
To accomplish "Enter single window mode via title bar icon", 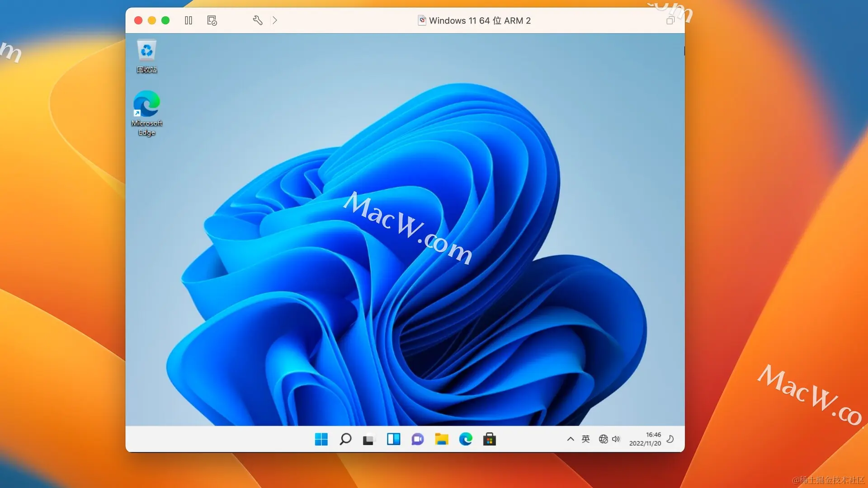I will click(670, 20).
